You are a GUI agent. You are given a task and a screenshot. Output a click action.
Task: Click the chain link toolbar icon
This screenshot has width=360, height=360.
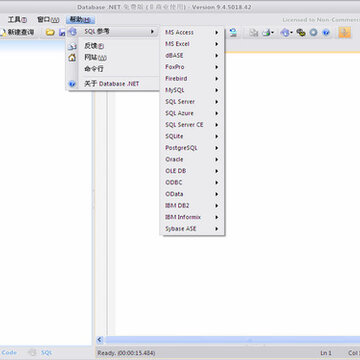(301, 32)
